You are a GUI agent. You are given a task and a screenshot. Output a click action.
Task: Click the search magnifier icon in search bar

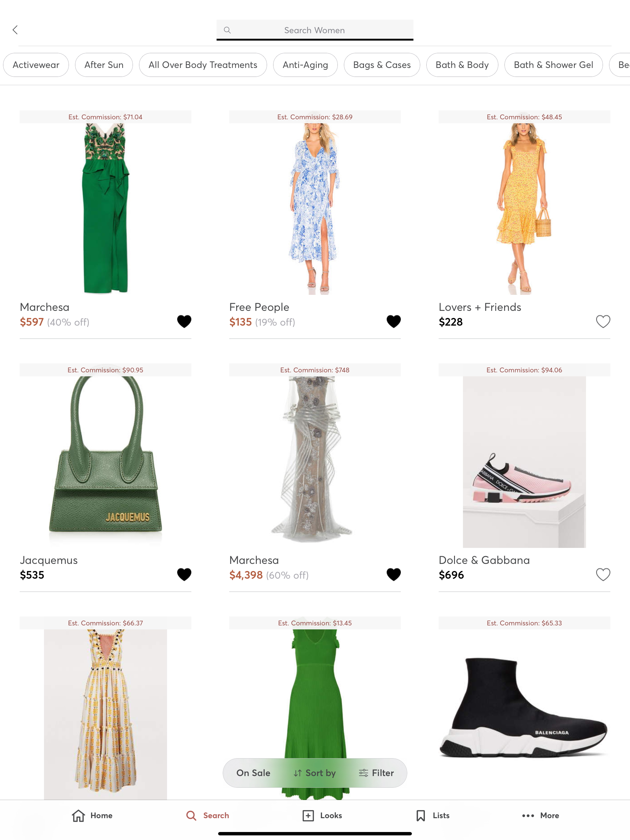(227, 30)
